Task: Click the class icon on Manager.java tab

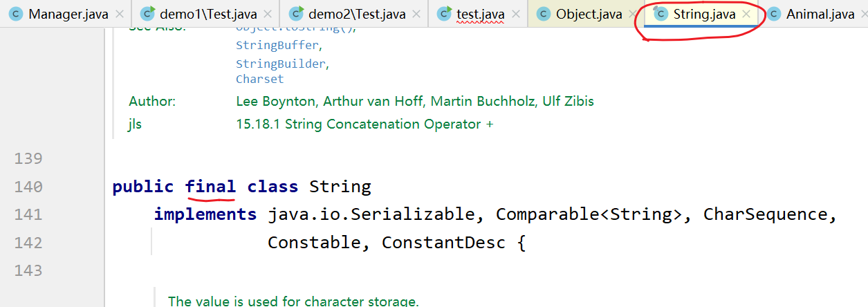Action: click(15, 14)
